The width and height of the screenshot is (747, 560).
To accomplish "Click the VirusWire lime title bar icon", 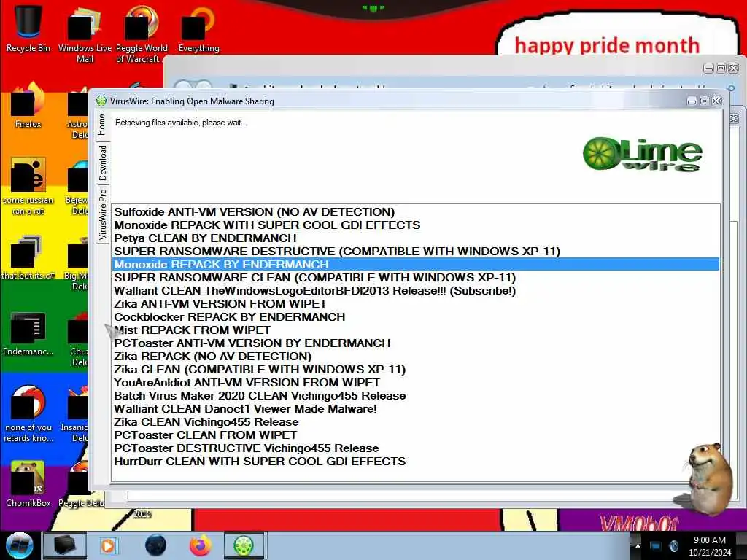I will click(101, 101).
